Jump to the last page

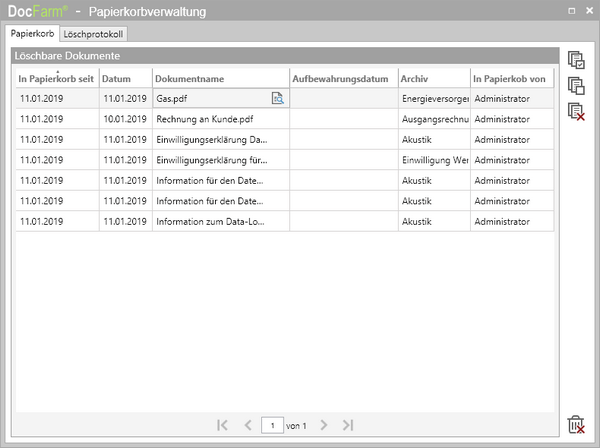[x=348, y=425]
